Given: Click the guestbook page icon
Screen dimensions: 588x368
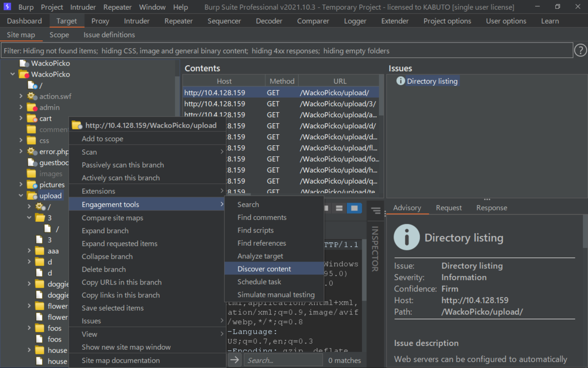Looking at the screenshot, I should click(x=32, y=162).
